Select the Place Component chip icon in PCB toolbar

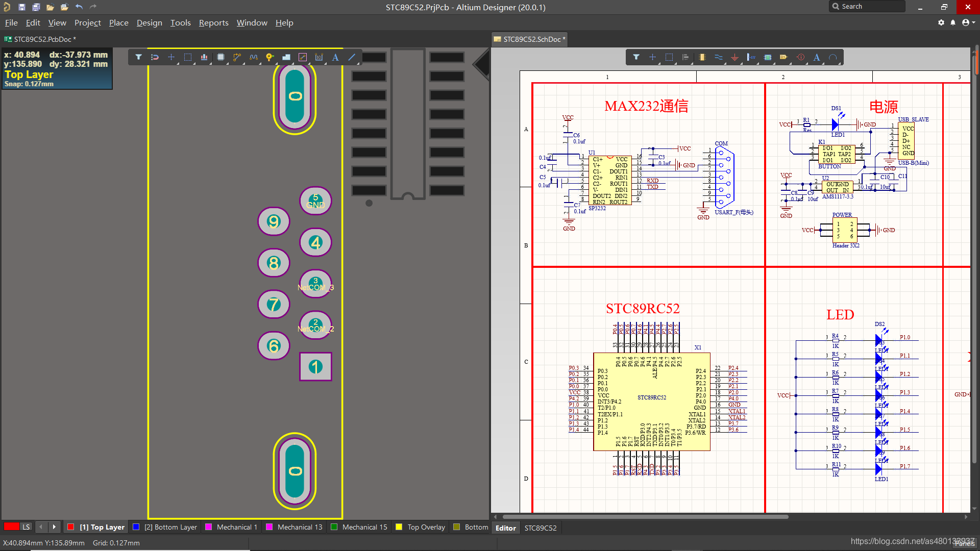220,57
